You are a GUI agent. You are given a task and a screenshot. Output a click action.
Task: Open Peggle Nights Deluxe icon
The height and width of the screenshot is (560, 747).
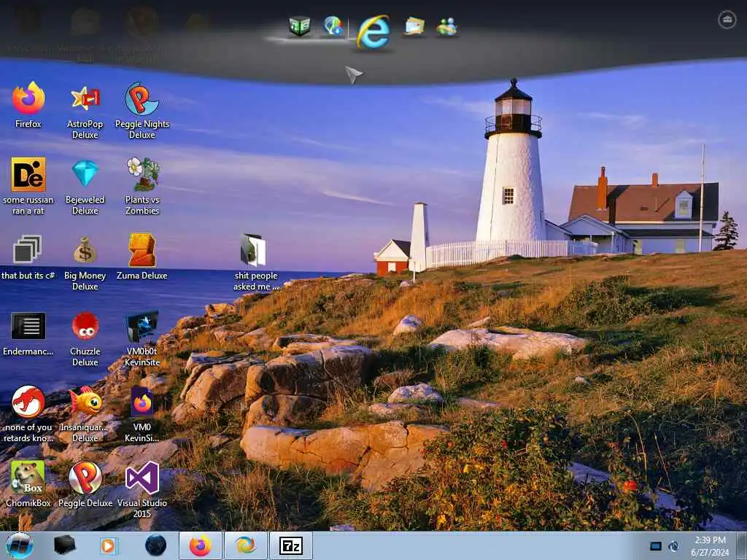pyautogui.click(x=142, y=111)
